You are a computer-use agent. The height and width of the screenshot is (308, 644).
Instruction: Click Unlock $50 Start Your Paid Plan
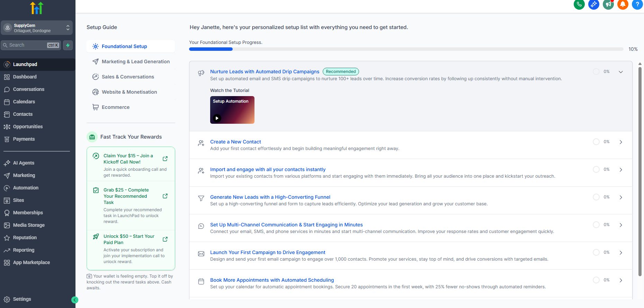coord(129,239)
